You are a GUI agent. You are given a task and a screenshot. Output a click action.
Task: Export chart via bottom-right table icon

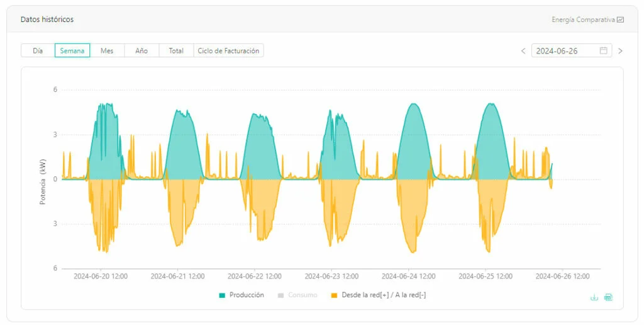point(609,297)
